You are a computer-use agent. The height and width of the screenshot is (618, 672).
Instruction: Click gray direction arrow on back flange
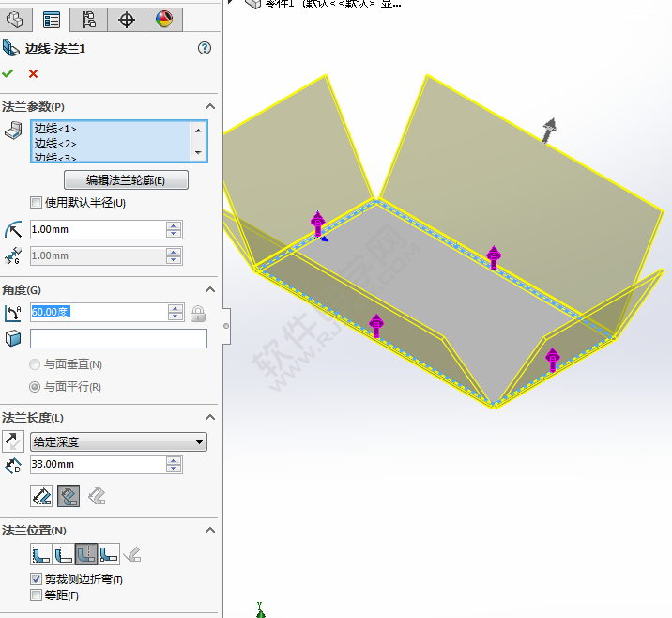pos(548,130)
